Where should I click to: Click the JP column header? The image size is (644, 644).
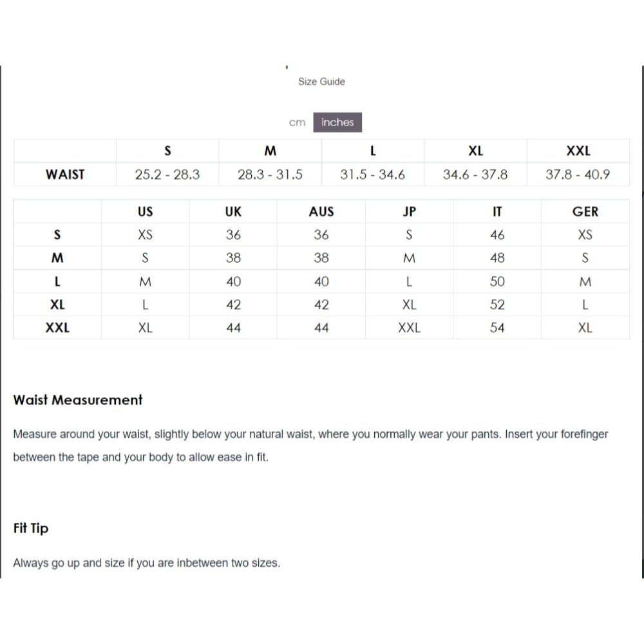[409, 212]
